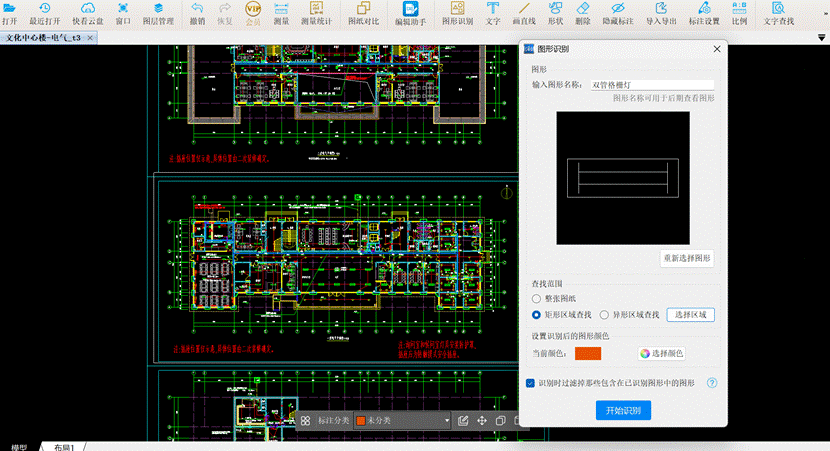Click the move arrows icon in floating bar
Screen dimensions: 830x451
482,420
